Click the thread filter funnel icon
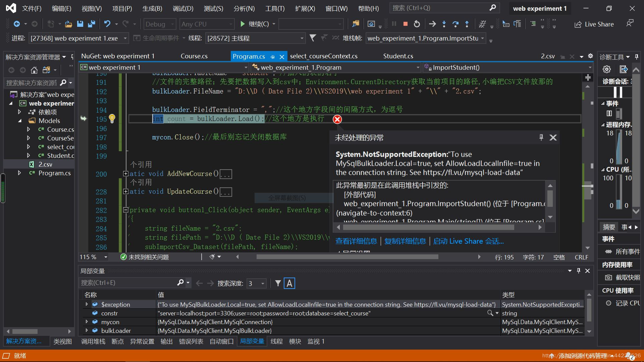The image size is (644, 362). [x=313, y=38]
